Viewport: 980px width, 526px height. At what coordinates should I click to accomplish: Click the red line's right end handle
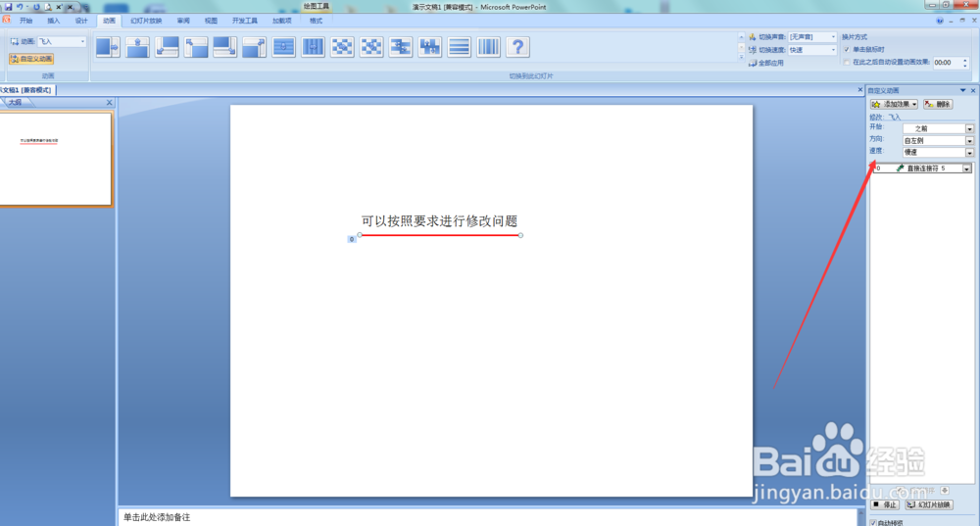click(520, 235)
